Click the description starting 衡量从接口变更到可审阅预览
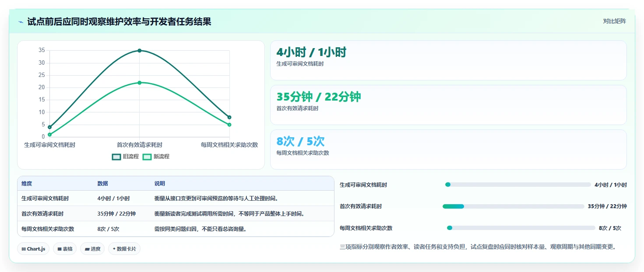This screenshot has width=644, height=272. click(216, 199)
